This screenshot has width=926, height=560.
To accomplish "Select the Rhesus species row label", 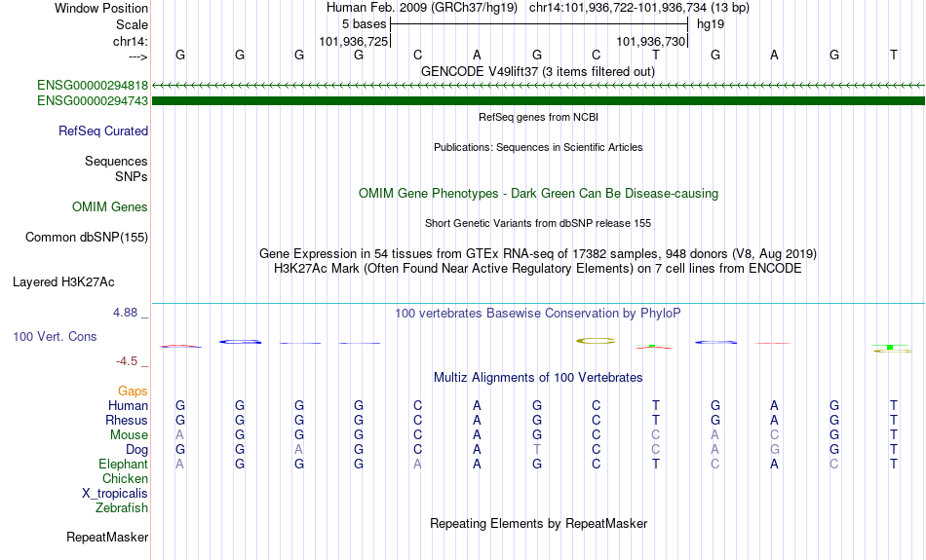I will [x=127, y=420].
